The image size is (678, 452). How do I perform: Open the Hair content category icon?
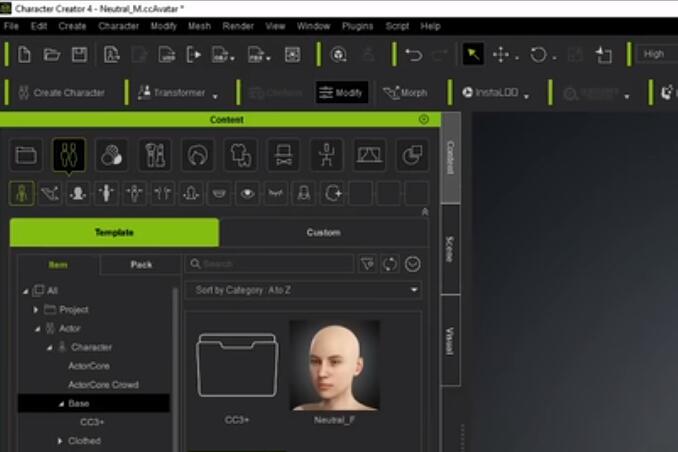[x=198, y=155]
